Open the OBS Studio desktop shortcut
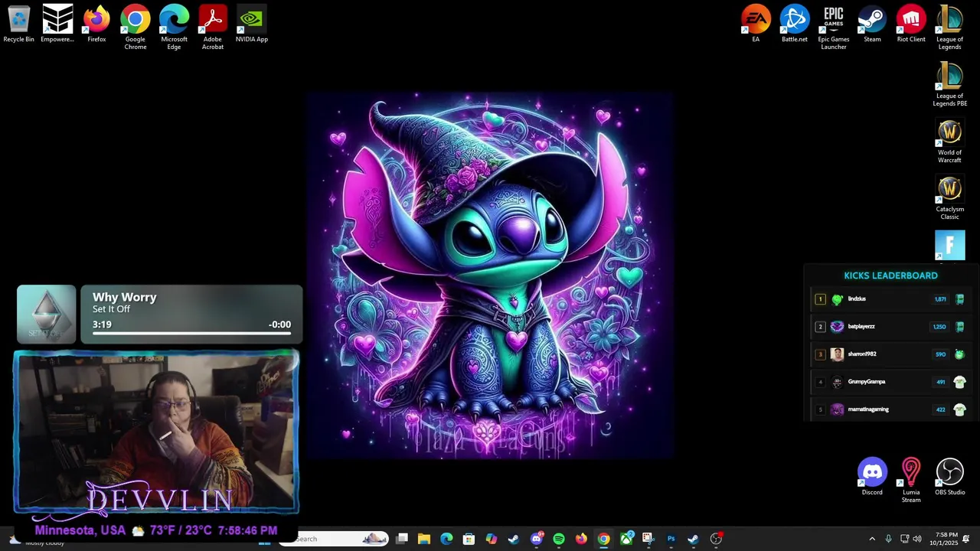This screenshot has height=551, width=980. coord(950,478)
